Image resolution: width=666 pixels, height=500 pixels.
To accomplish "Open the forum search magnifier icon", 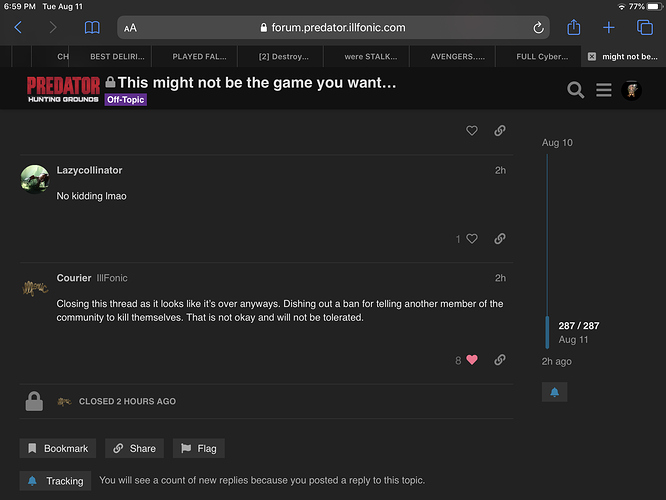I will (575, 90).
